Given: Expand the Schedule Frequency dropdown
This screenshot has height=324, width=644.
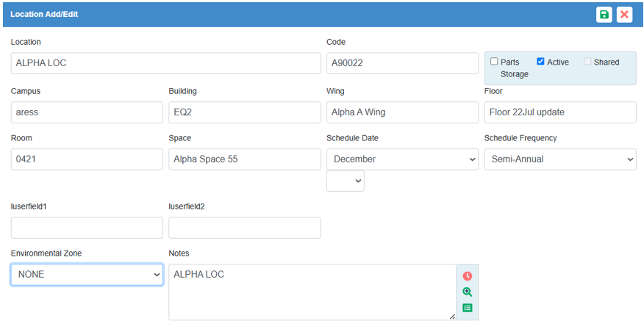Looking at the screenshot, I should click(559, 159).
